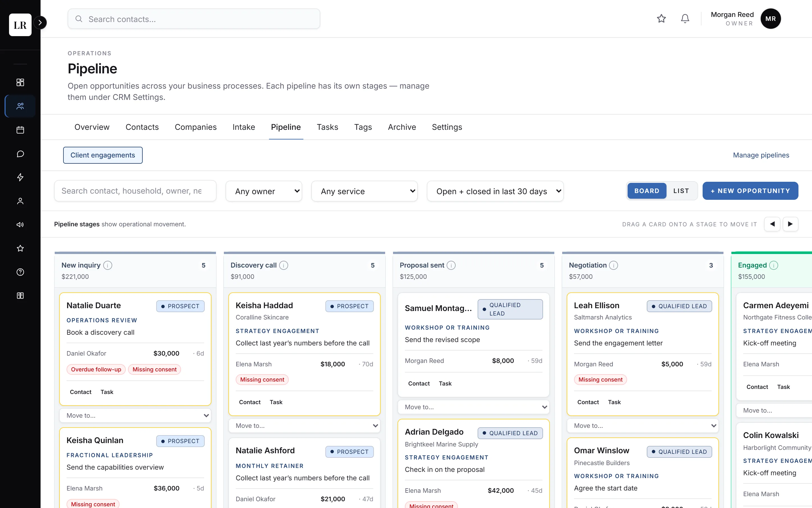Open the Manage pipelines link
The width and height of the screenshot is (812, 508).
(x=761, y=155)
